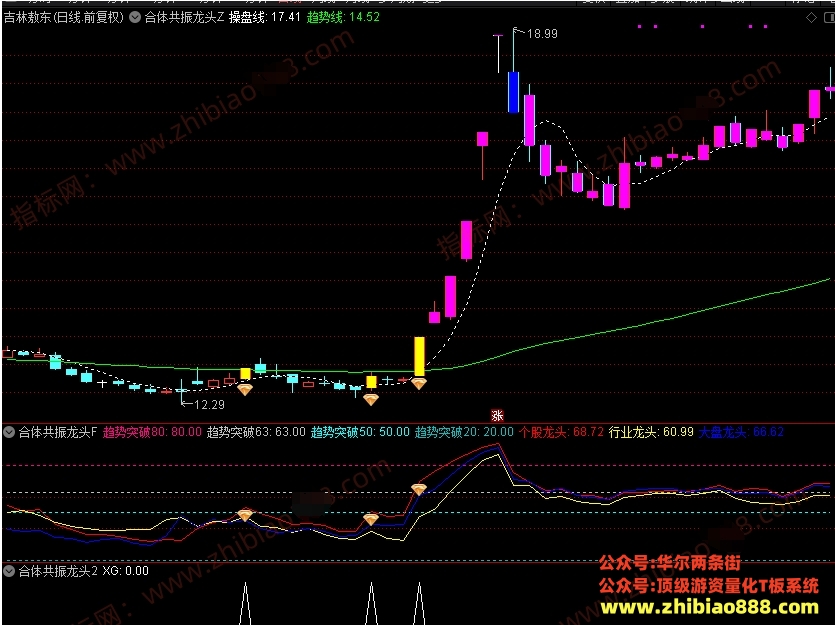Click the blue candlestick near the 18.99 high

point(513,92)
